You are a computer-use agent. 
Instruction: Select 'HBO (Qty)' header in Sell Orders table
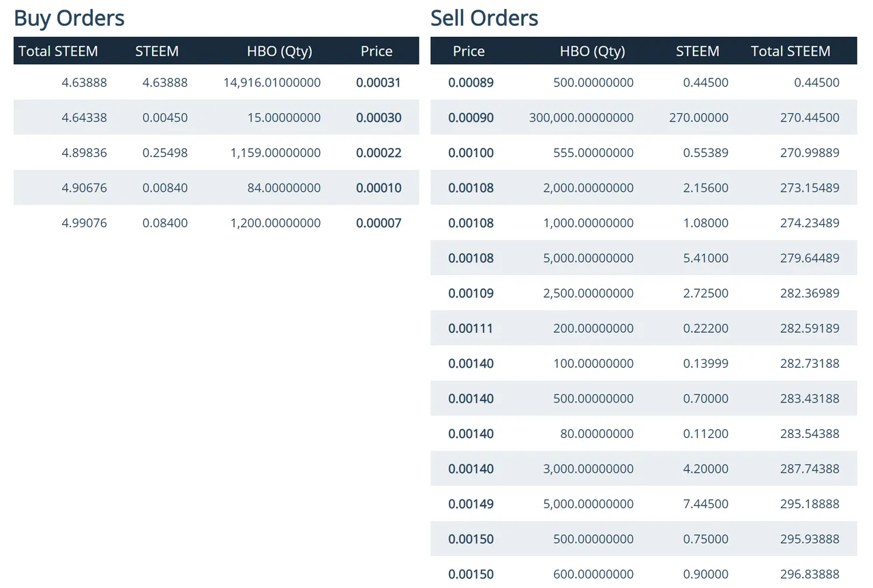point(592,51)
